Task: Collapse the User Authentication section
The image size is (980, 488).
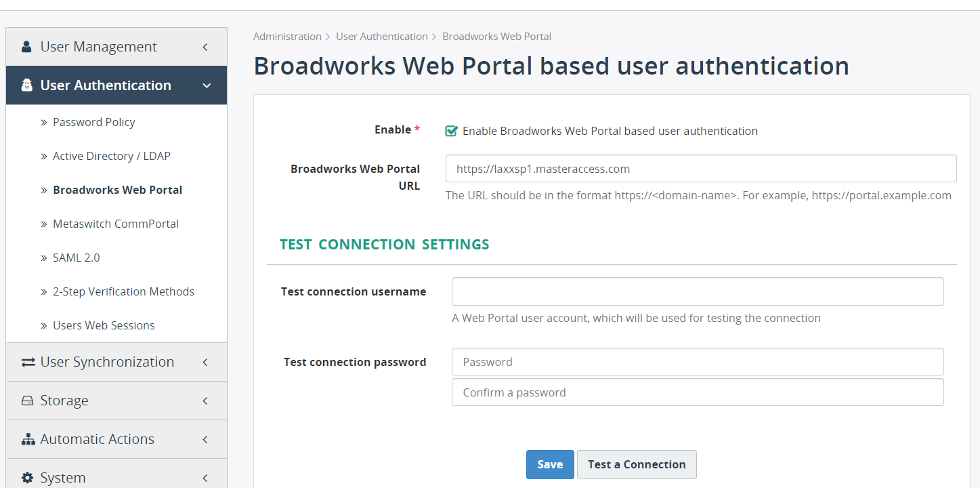Action: pos(207,85)
